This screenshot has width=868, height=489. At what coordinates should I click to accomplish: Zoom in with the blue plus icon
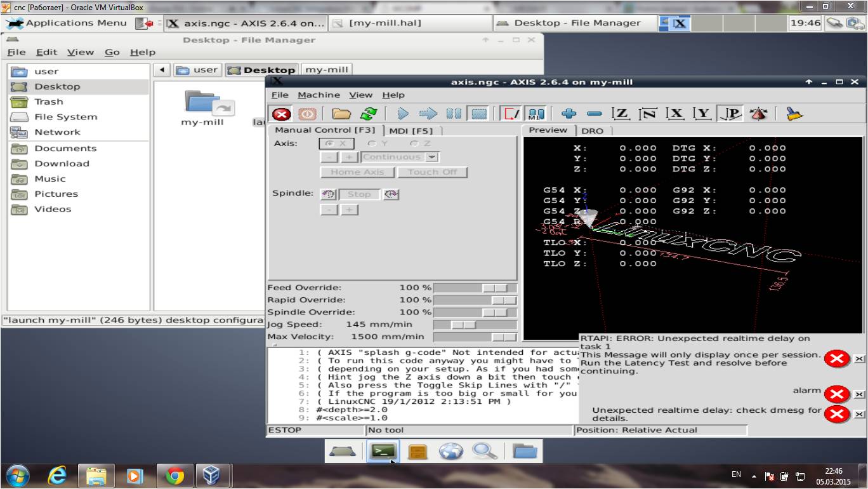click(x=569, y=114)
